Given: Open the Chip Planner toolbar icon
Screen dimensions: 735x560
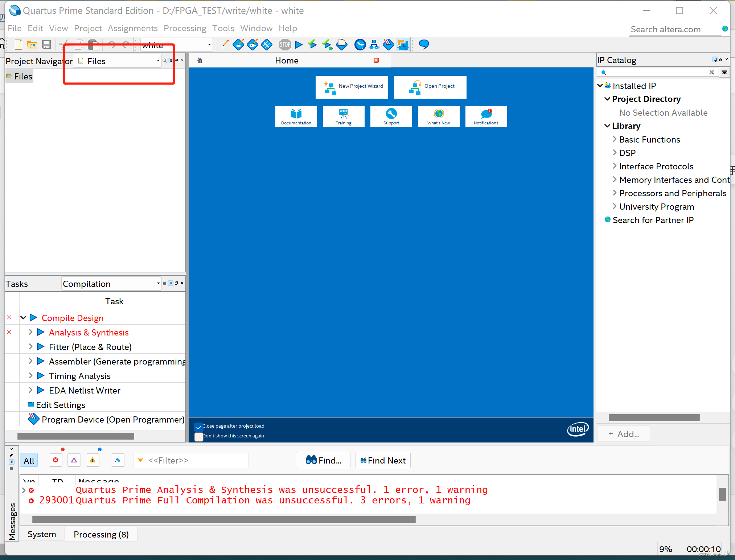Looking at the screenshot, I should coord(403,45).
